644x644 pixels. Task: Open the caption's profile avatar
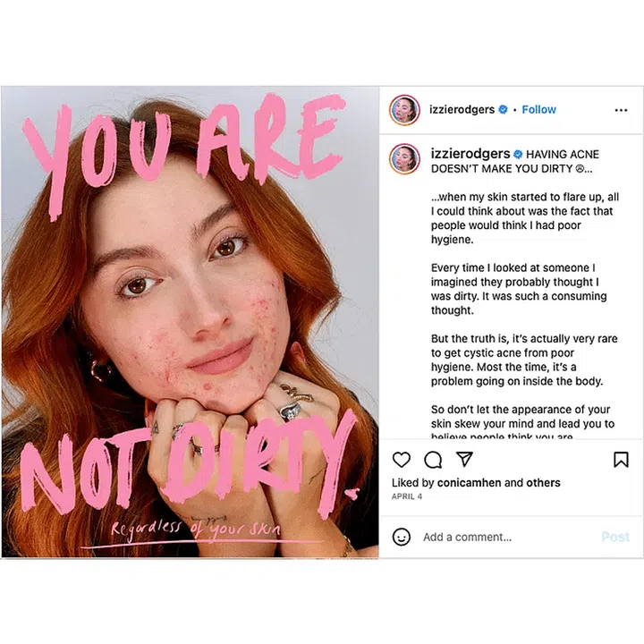(404, 159)
